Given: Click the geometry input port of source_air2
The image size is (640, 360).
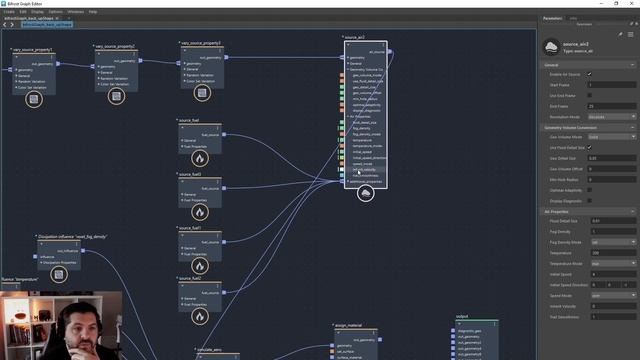Looking at the screenshot, I should tap(342, 58).
